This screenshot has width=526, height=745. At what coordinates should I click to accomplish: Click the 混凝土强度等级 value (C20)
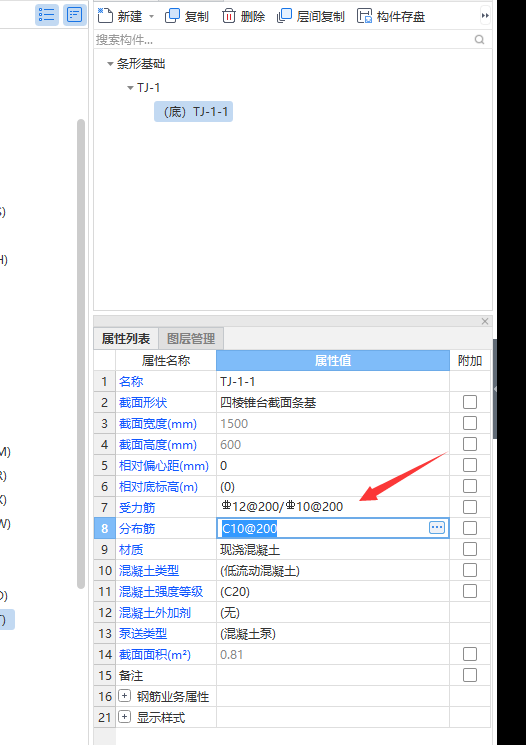[x=235, y=592]
